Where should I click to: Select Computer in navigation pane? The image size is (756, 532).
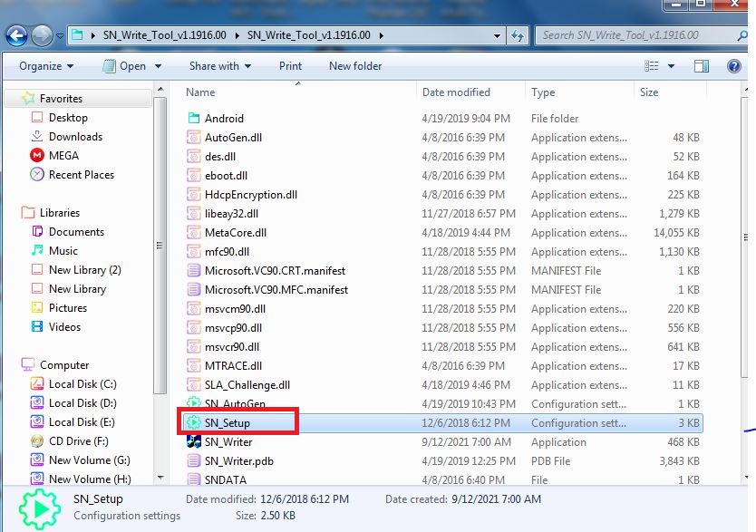click(x=64, y=364)
